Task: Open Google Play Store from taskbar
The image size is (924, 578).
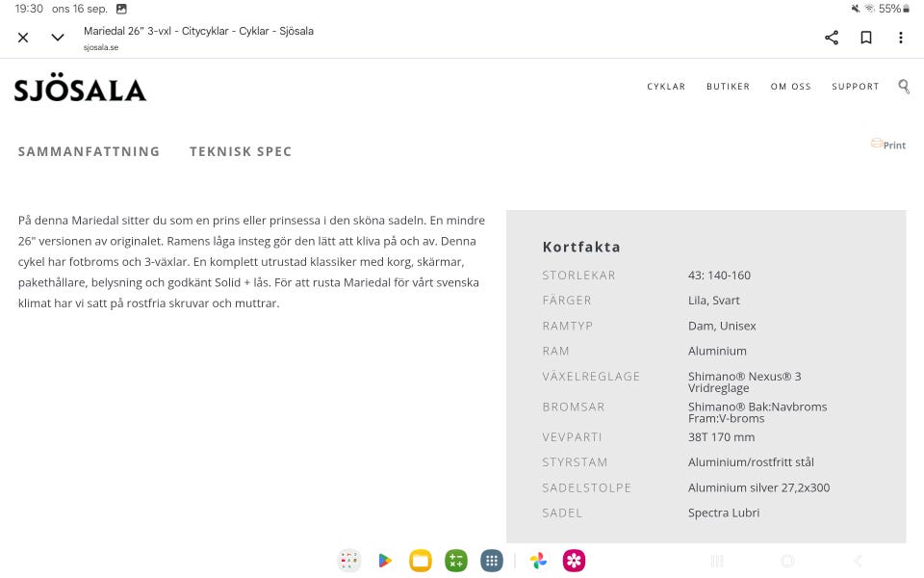Action: [x=385, y=561]
